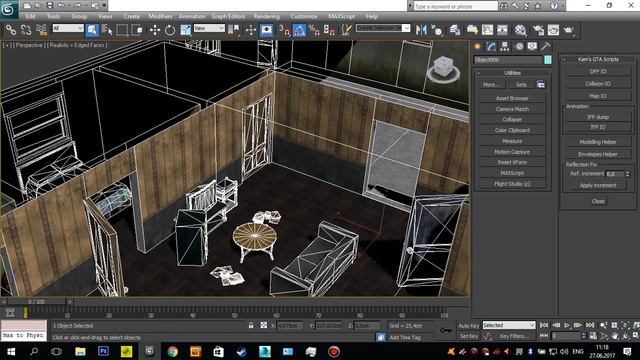
Task: Click the Play Animation button
Action: [x=567, y=325]
